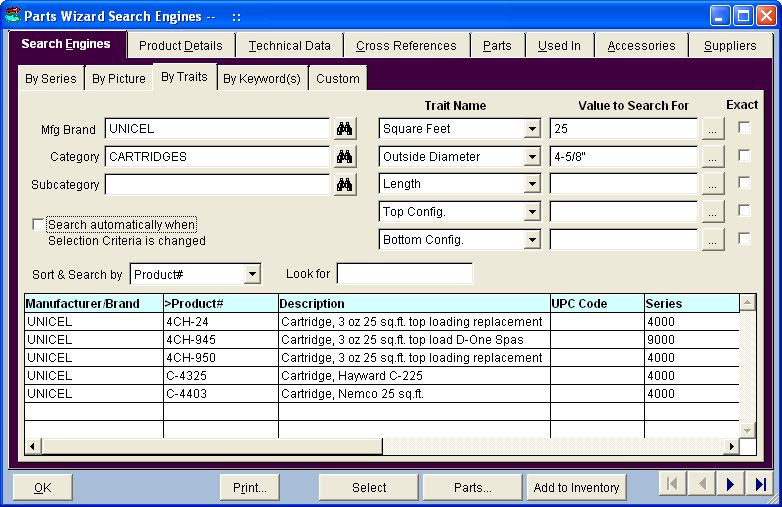Image resolution: width=782 pixels, height=507 pixels.
Task: Open value browse button for Top Config.
Action: (x=713, y=212)
